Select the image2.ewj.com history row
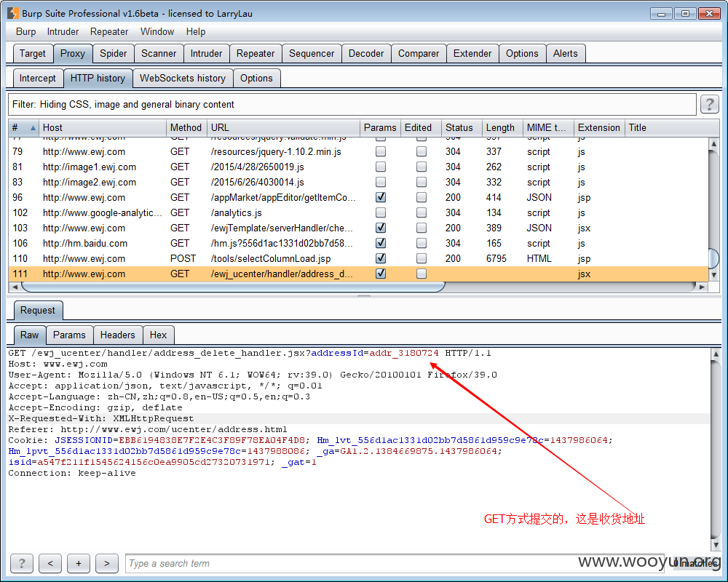 click(358, 182)
